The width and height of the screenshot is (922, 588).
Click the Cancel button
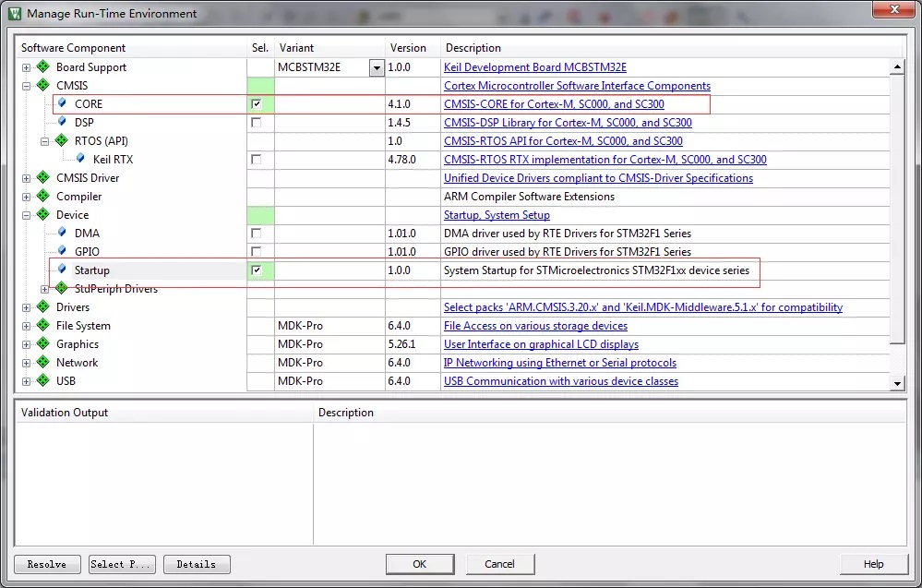pyautogui.click(x=500, y=564)
